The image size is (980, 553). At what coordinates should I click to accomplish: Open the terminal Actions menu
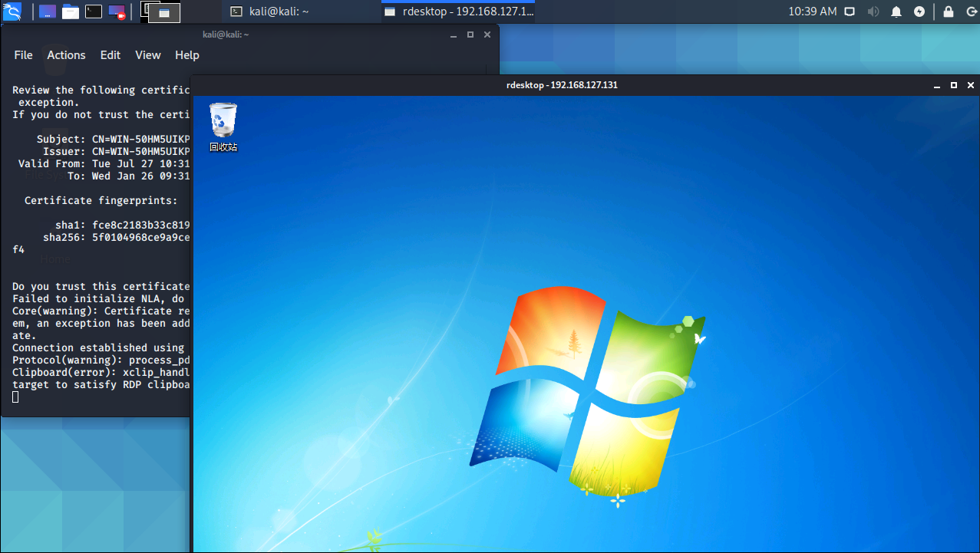point(66,55)
